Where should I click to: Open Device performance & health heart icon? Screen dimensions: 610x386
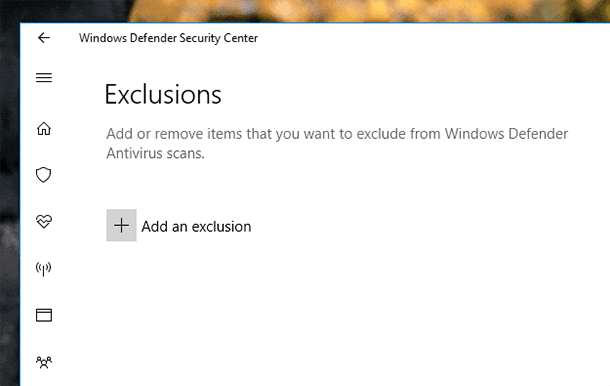click(x=44, y=221)
